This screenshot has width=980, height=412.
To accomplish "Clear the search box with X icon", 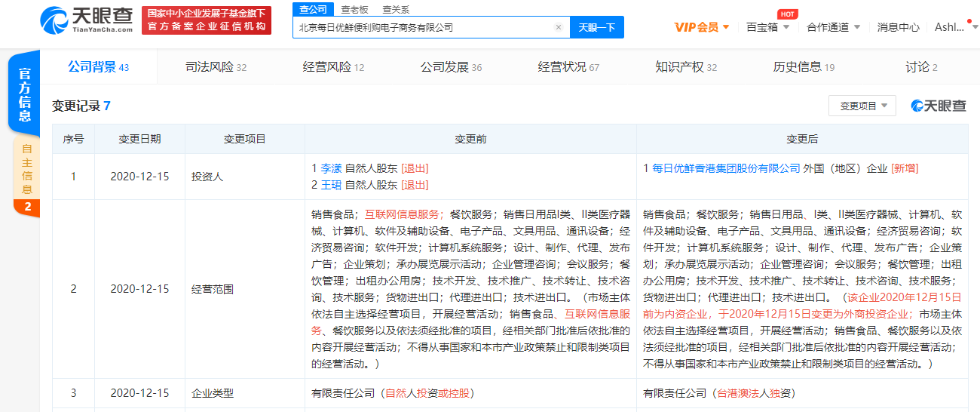I will point(558,27).
